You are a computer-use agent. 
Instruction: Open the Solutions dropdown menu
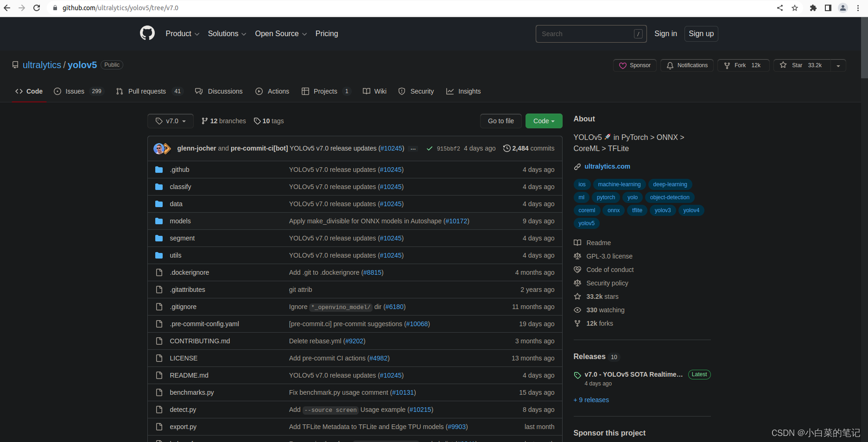(x=227, y=34)
